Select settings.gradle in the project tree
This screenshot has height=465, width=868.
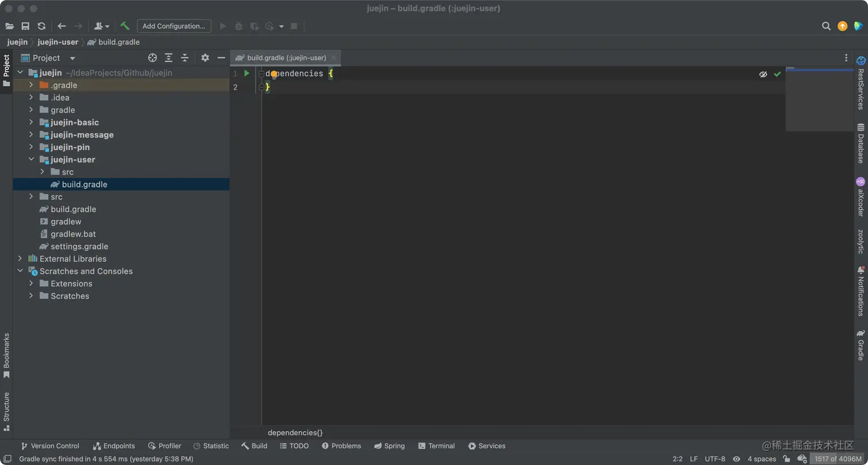[79, 246]
